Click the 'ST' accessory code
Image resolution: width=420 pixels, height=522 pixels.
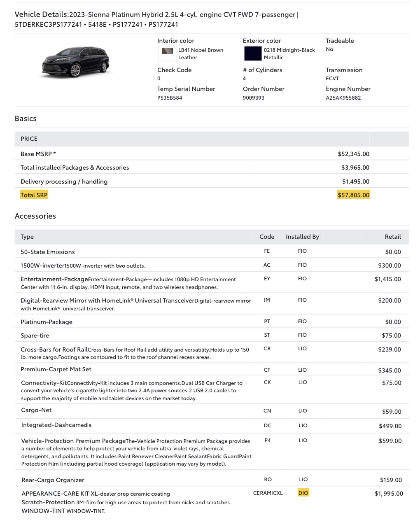(267, 335)
